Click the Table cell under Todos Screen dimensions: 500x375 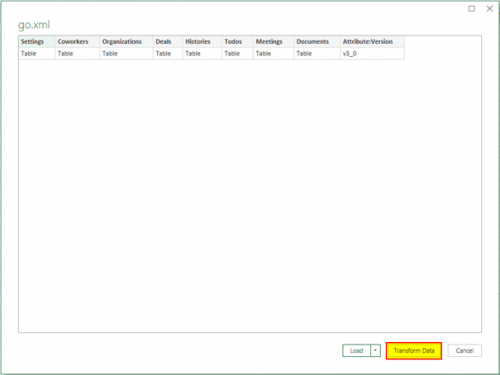click(237, 54)
